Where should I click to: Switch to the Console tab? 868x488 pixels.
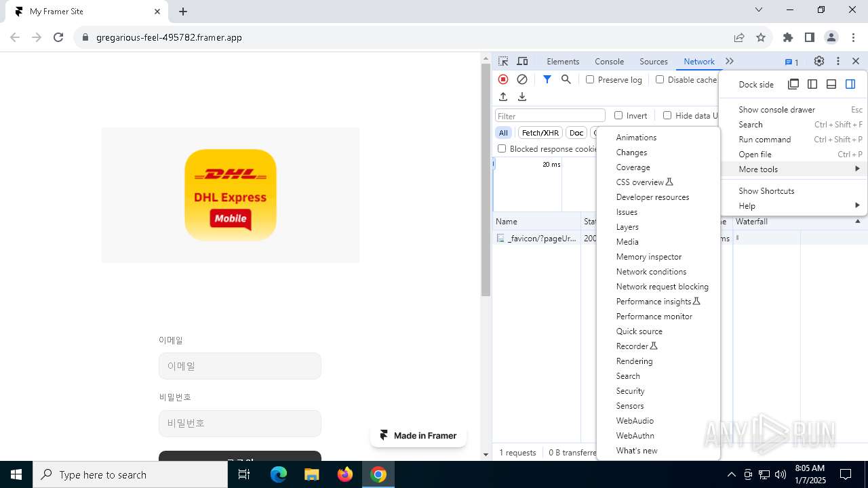[609, 61]
